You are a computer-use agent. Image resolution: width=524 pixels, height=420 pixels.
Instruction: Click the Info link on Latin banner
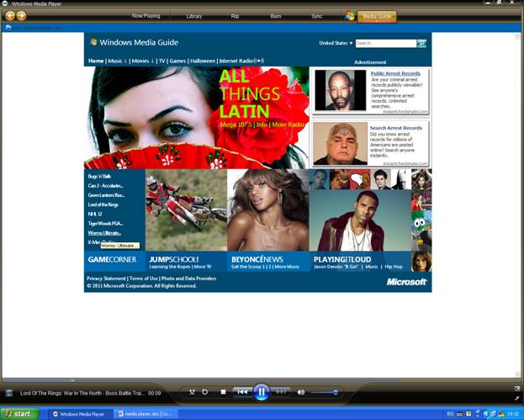262,125
